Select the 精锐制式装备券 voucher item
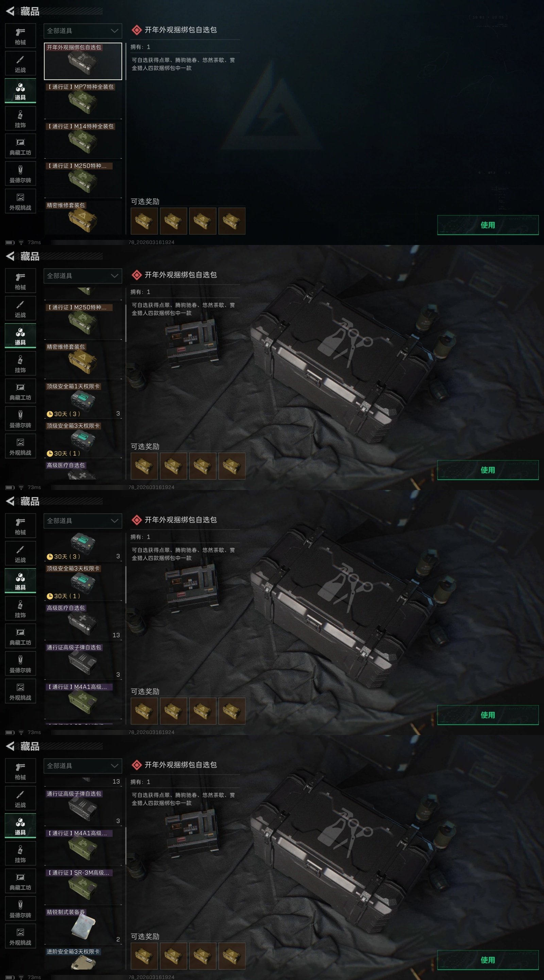Screen dimensions: 544x980 (83, 926)
